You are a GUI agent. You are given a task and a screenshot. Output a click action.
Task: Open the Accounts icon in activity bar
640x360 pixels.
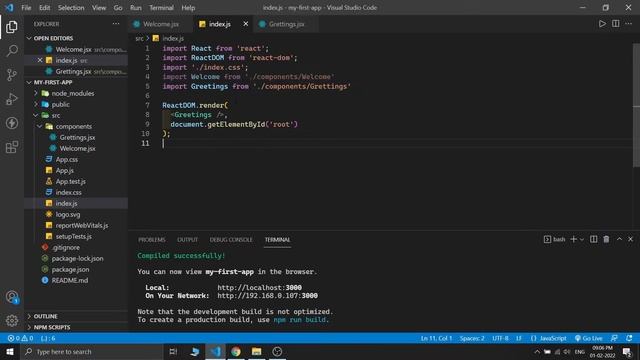(x=12, y=297)
